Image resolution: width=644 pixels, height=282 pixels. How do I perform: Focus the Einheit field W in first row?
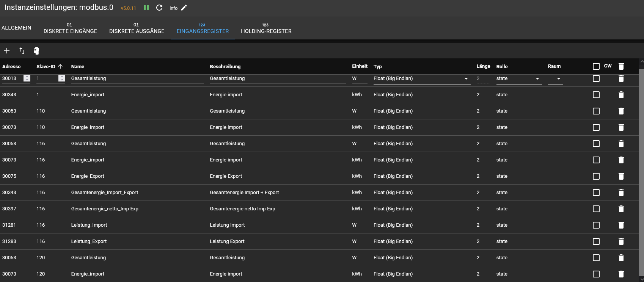pos(360,78)
